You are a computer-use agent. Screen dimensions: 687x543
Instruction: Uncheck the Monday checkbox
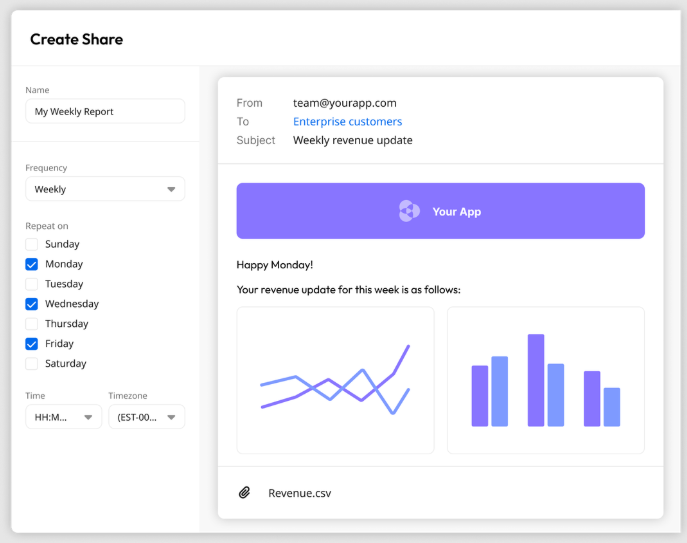[32, 264]
